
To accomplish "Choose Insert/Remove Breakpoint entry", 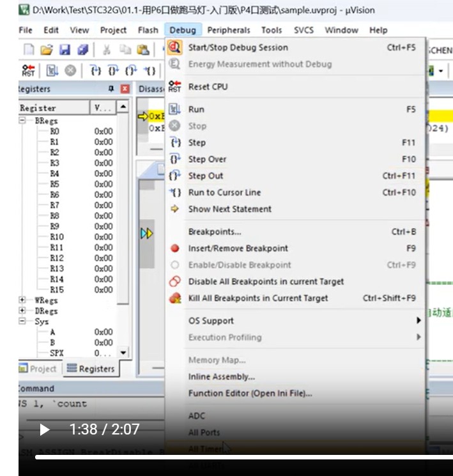I will click(x=296, y=249).
